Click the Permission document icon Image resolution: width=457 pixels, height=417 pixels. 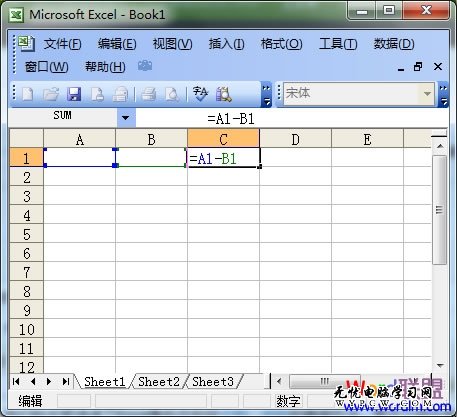coord(97,94)
